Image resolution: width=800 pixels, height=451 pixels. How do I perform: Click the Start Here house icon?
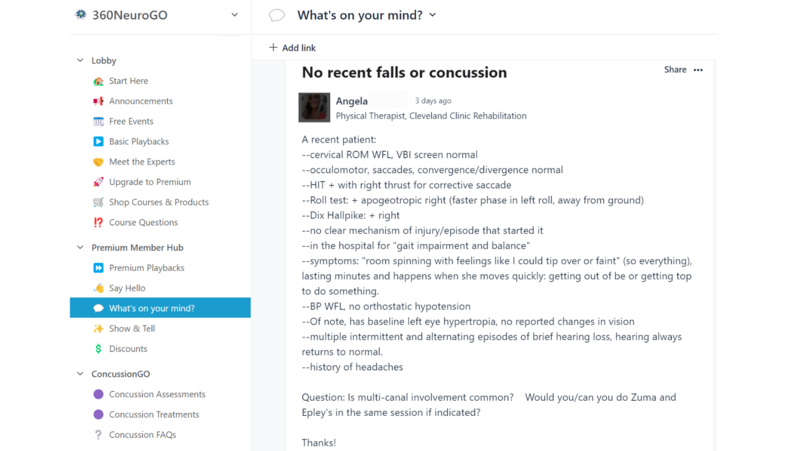coord(98,81)
